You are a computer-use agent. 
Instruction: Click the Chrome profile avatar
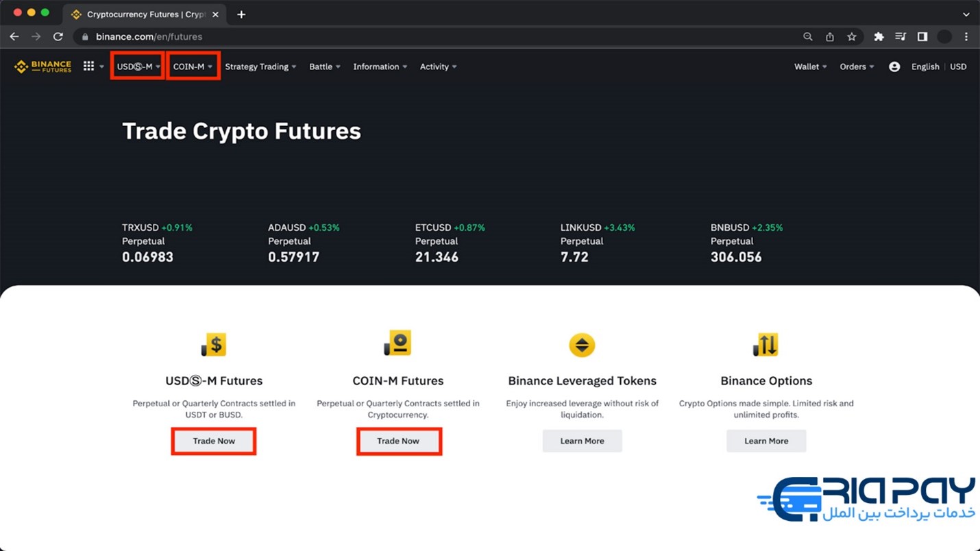pos(944,37)
